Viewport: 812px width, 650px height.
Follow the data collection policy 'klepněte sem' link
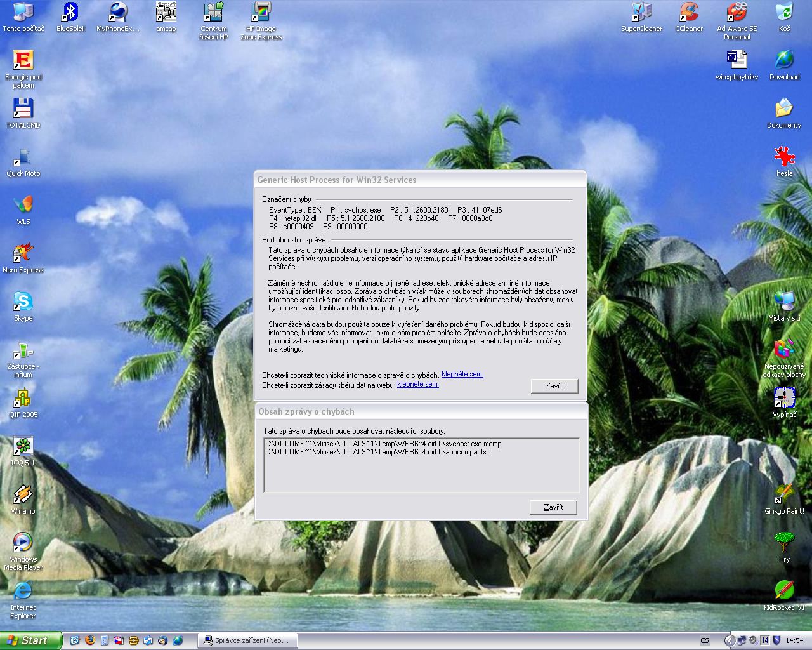417,385
